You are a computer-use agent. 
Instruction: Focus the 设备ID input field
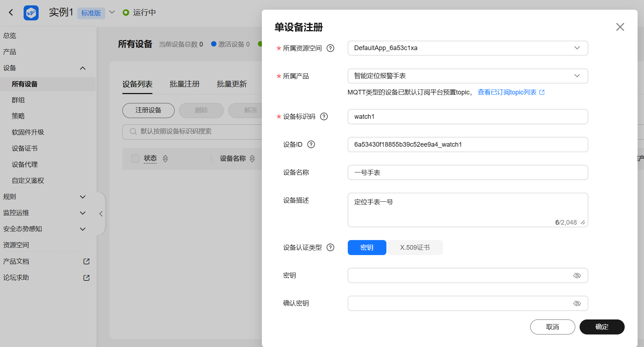[468, 145]
